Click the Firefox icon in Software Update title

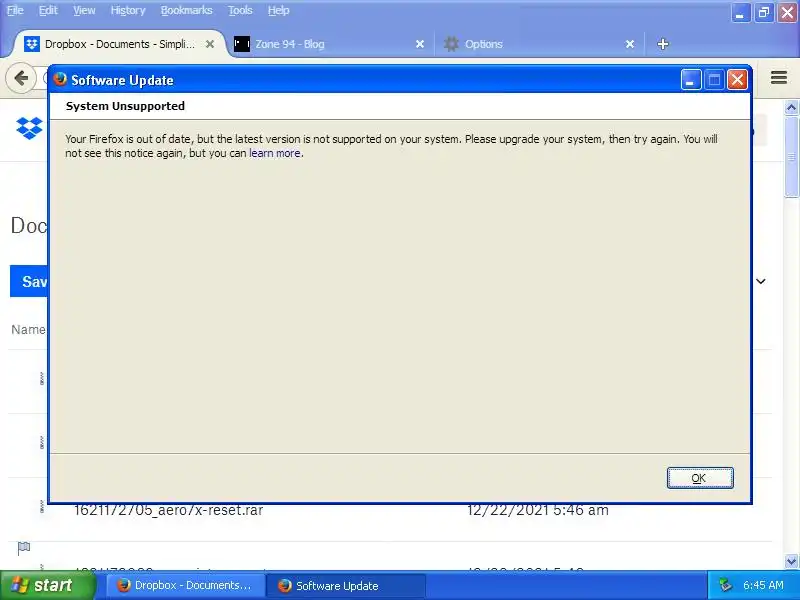[x=60, y=79]
